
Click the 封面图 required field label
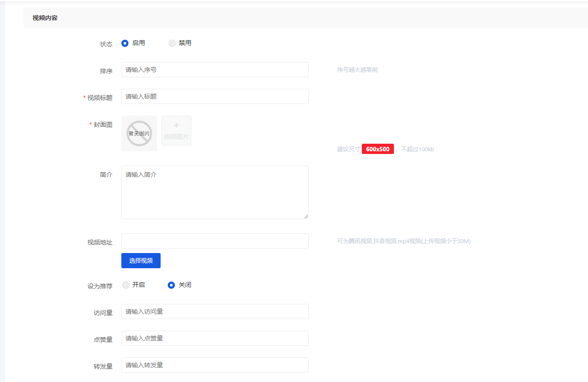tap(103, 125)
